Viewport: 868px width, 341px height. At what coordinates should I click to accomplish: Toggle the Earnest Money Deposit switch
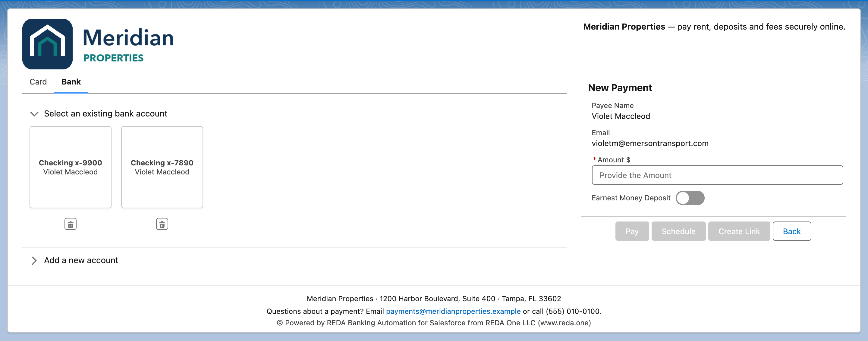[x=690, y=198]
